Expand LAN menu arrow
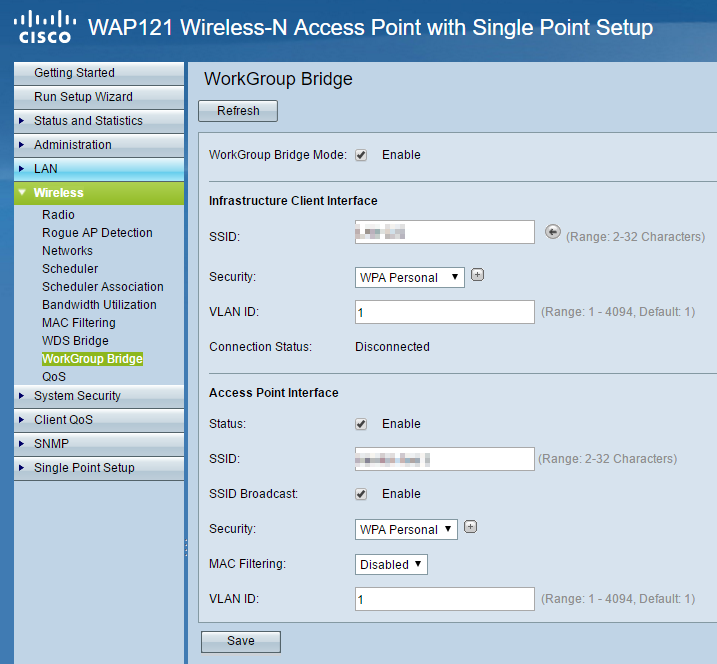Image resolution: width=717 pixels, height=664 pixels. coord(21,169)
